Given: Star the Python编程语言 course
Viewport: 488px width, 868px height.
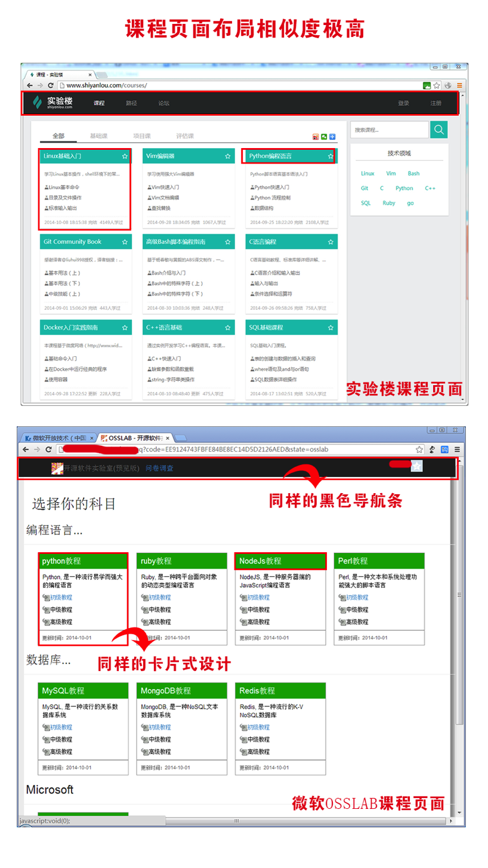Looking at the screenshot, I should tap(331, 156).
